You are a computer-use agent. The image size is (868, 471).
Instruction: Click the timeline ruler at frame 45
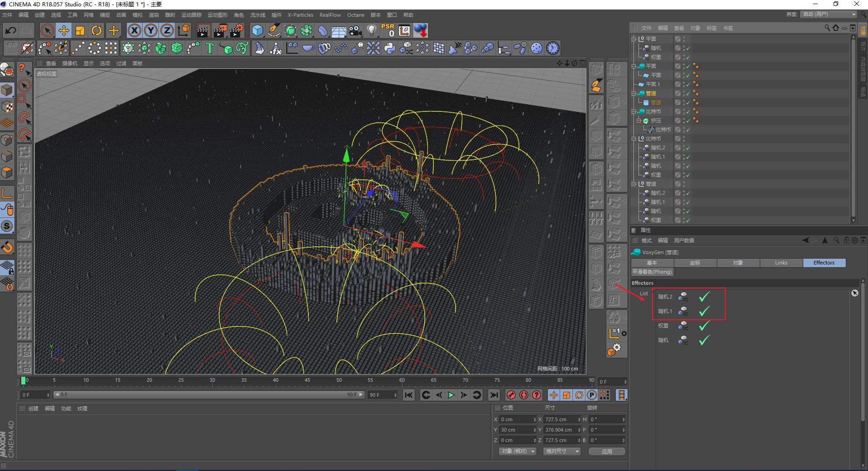coord(307,380)
